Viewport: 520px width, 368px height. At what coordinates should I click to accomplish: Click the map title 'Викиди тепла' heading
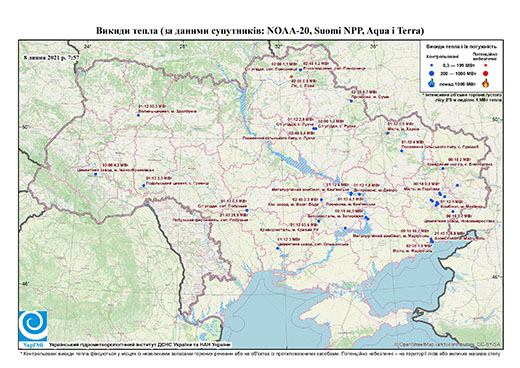(260, 31)
